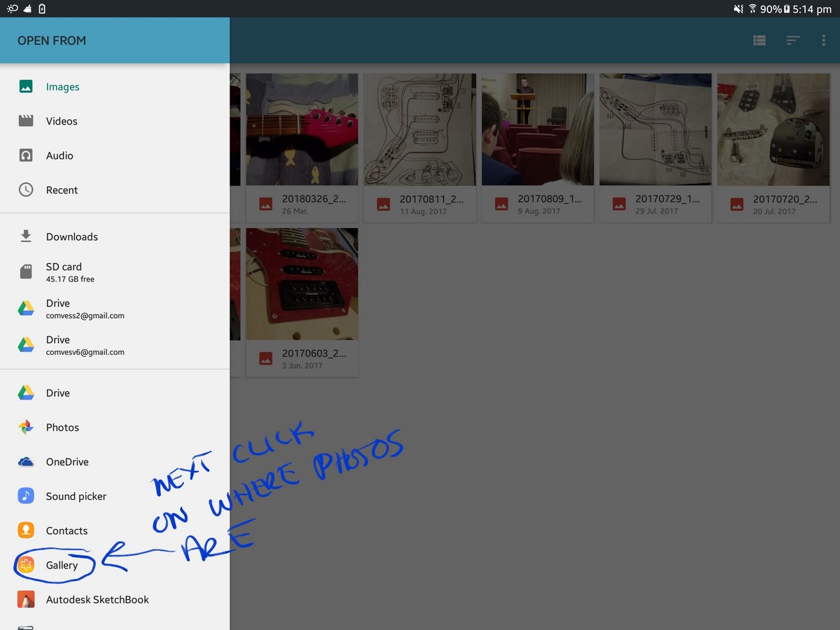840x630 pixels.
Task: Choose Autodesk SketchBook
Action: [x=97, y=599]
